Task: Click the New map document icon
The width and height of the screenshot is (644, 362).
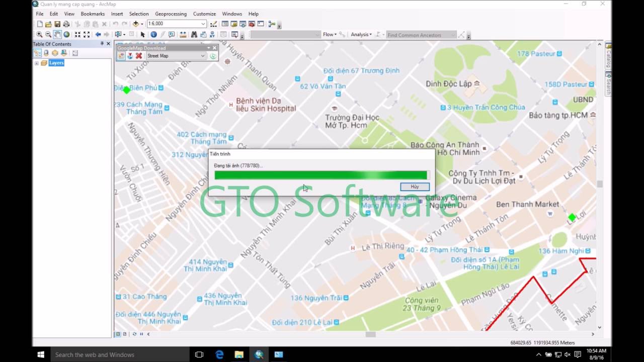Action: click(40, 24)
